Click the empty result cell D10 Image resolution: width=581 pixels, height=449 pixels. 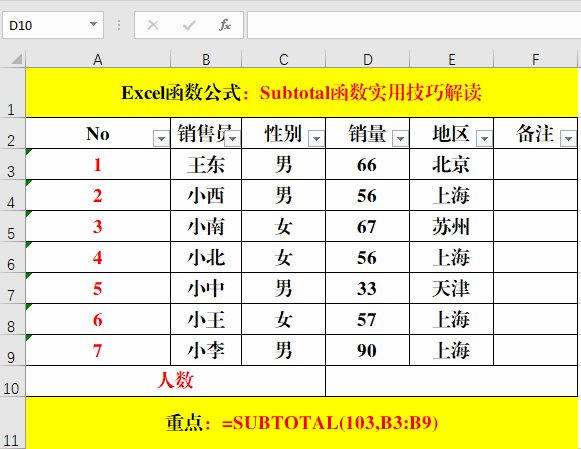click(452, 381)
